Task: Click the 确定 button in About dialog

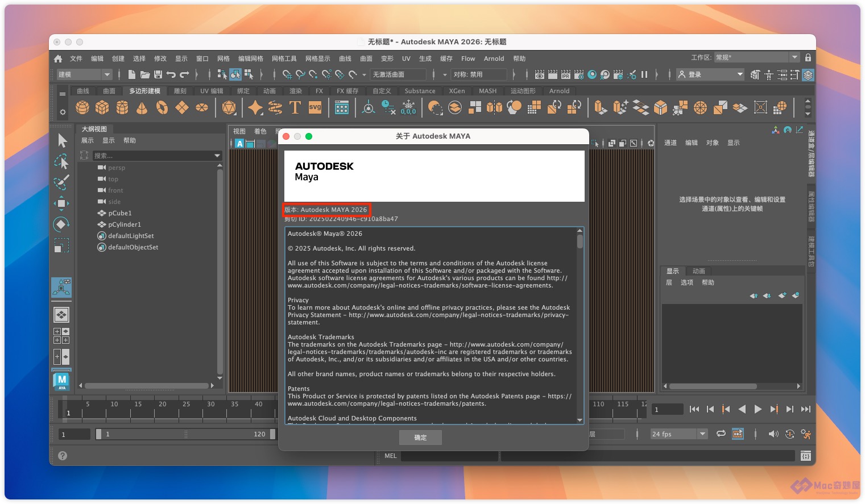Action: (420, 438)
